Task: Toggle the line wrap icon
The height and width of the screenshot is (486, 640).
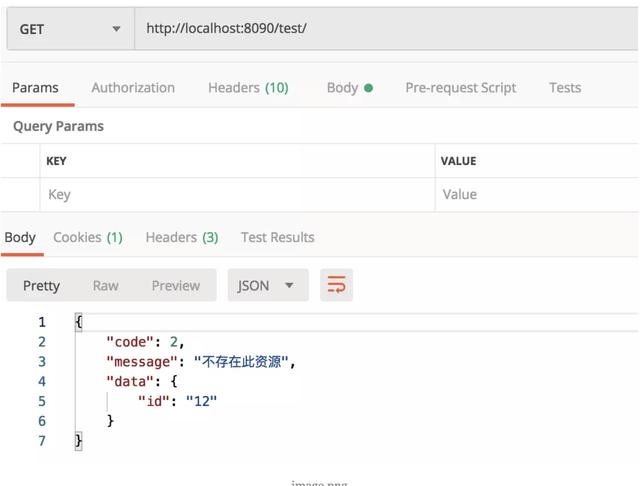Action: pos(336,285)
